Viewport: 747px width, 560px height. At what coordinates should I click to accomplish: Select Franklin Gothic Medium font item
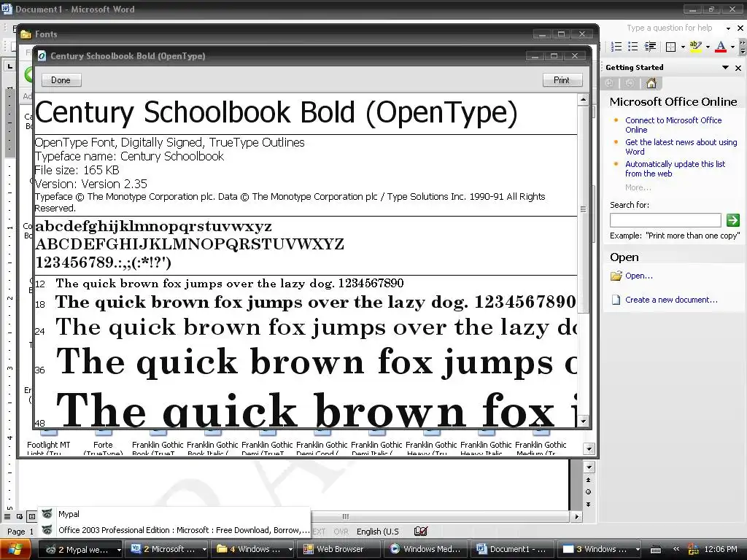click(x=541, y=443)
